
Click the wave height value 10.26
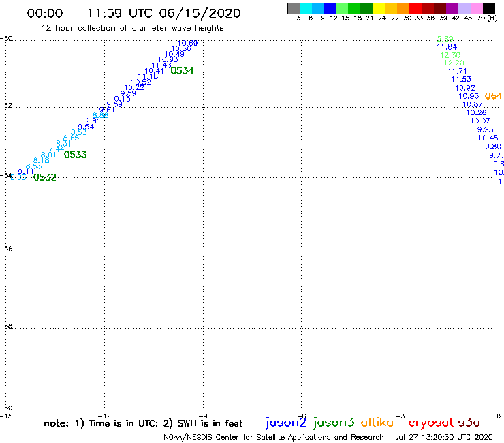click(476, 113)
